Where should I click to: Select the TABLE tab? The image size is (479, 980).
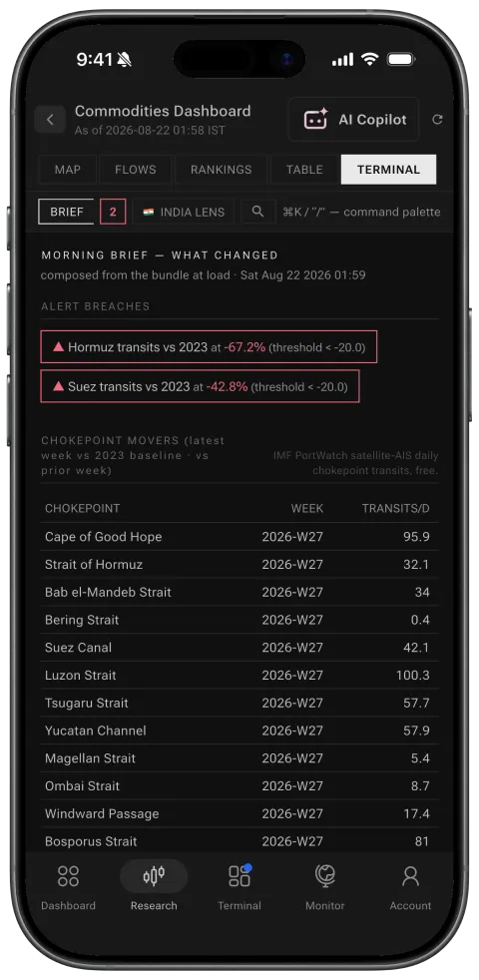[304, 170]
